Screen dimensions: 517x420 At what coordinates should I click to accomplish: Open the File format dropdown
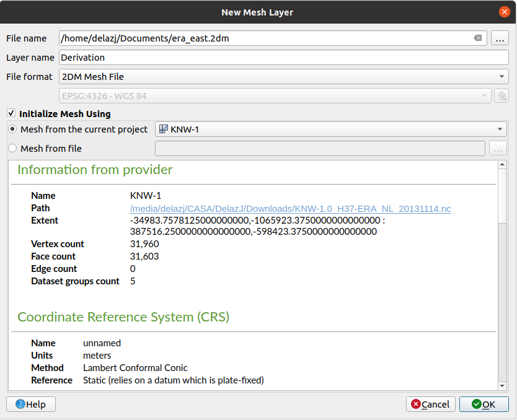click(x=283, y=77)
